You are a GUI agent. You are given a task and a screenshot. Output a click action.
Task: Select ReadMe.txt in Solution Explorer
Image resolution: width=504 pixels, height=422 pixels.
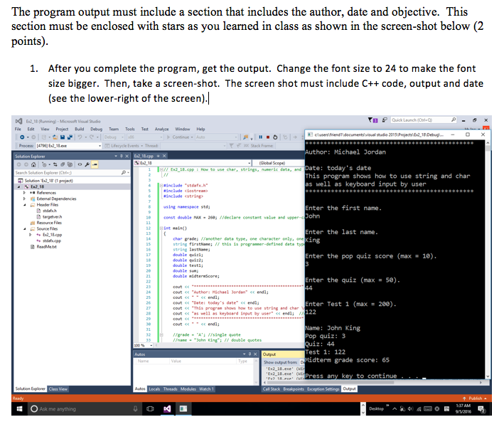pos(43,247)
